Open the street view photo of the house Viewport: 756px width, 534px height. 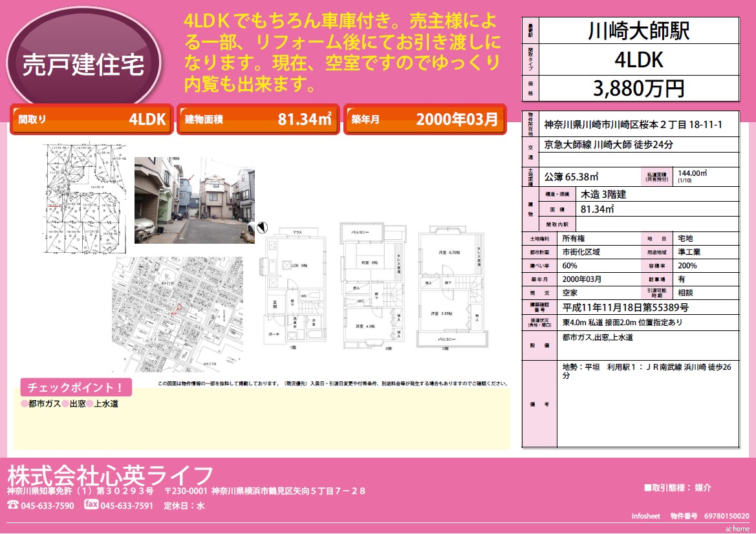194,200
